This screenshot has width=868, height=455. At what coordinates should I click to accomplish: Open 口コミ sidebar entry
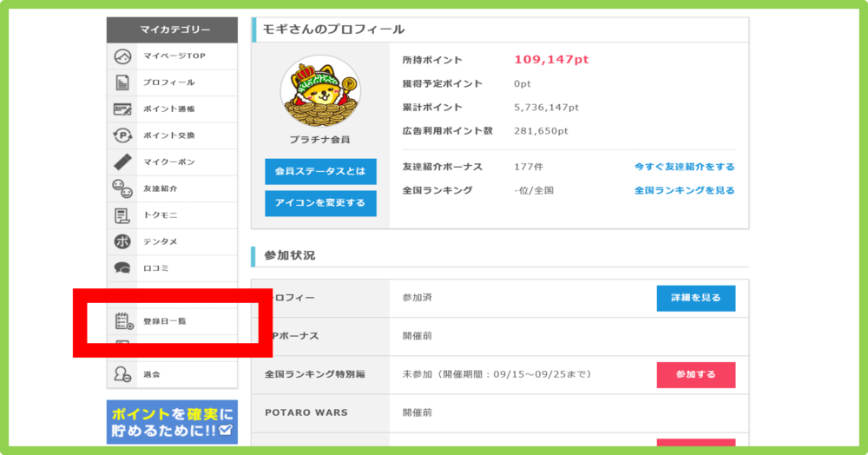pyautogui.click(x=172, y=268)
